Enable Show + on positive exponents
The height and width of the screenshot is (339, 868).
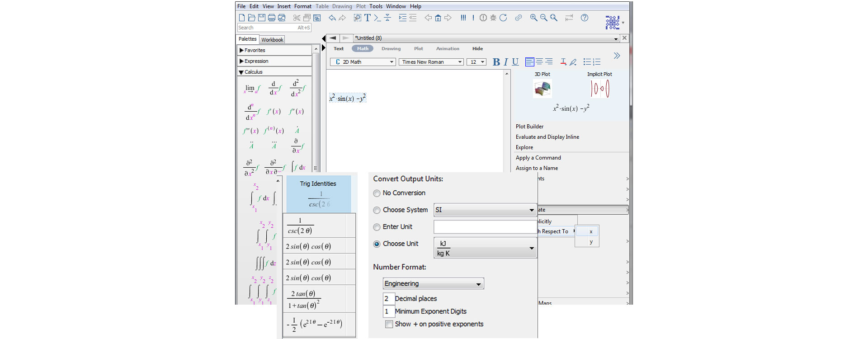coord(389,324)
